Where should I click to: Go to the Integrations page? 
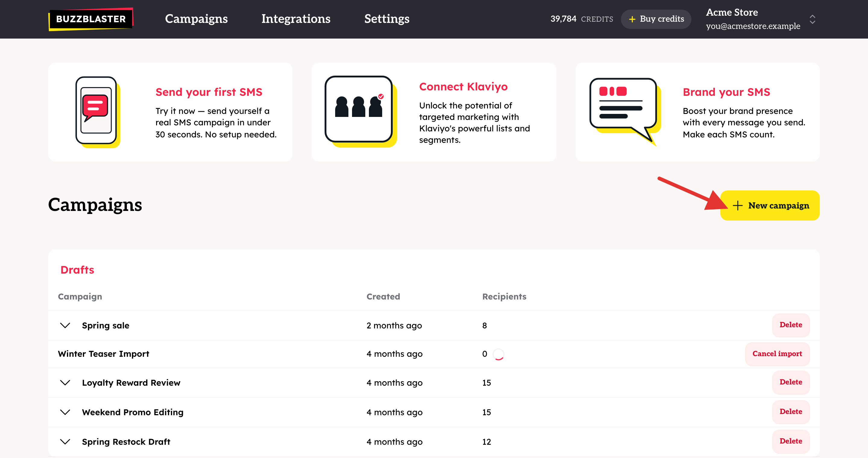click(x=296, y=19)
